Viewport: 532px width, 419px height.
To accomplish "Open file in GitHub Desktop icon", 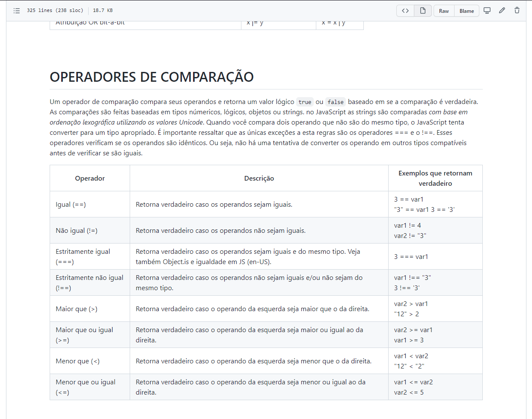I will [487, 10].
